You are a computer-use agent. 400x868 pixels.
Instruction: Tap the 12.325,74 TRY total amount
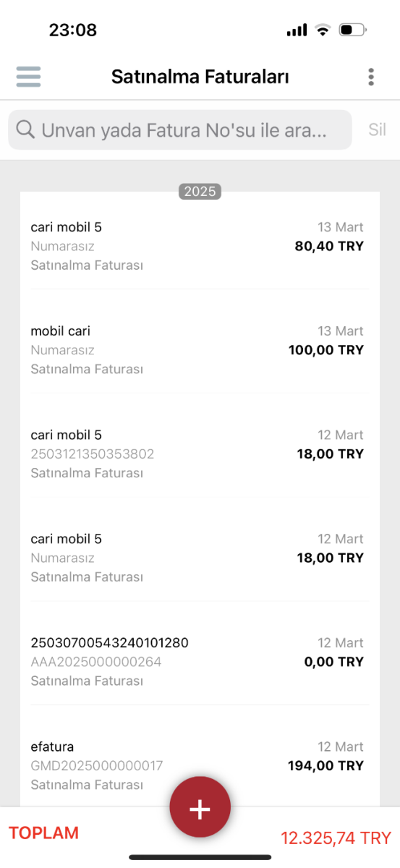(x=336, y=838)
